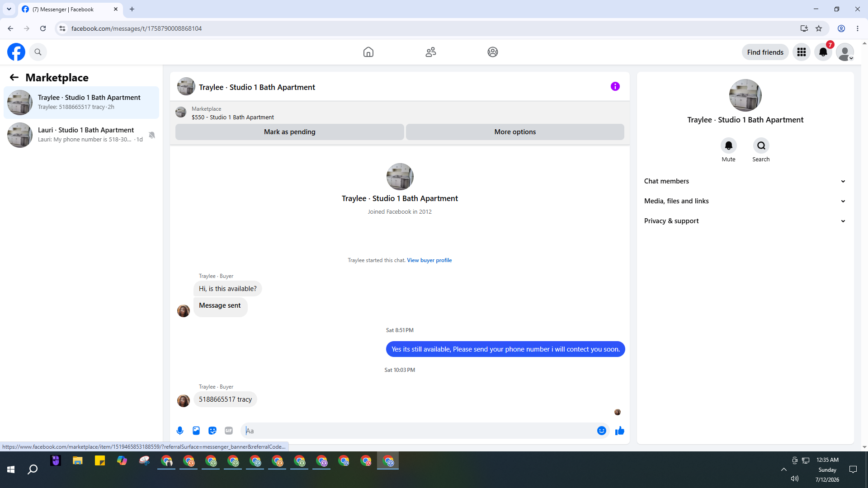Open the Friends icon in top navigation
The image size is (868, 488).
tap(431, 52)
